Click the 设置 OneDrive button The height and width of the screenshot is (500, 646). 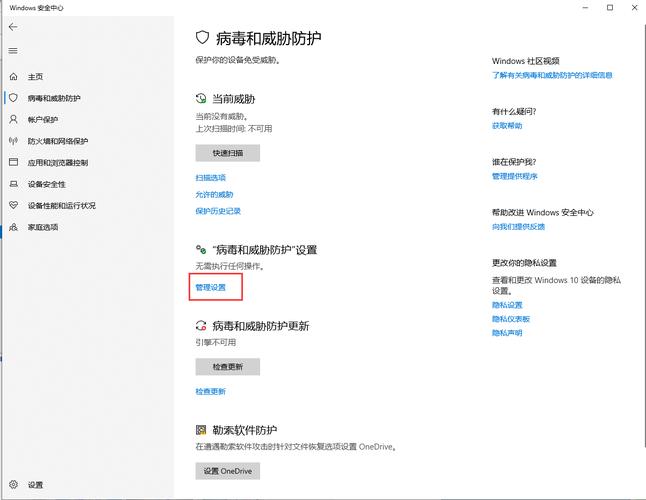pos(227,471)
